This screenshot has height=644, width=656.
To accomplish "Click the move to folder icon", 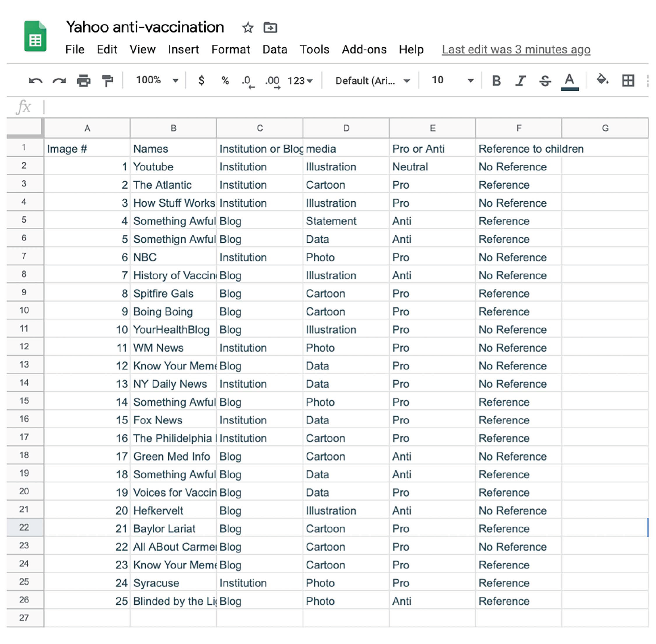I will coord(270,28).
